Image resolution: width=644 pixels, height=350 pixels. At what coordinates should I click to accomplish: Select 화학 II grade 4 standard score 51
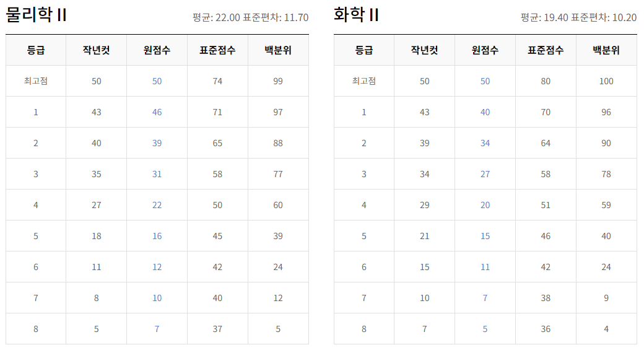click(546, 205)
